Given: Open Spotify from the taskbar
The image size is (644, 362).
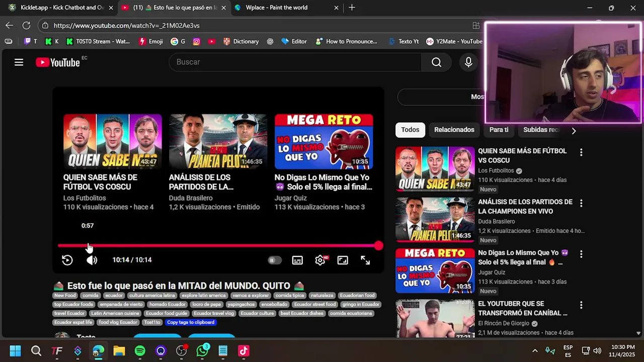Looking at the screenshot, I should (140, 350).
